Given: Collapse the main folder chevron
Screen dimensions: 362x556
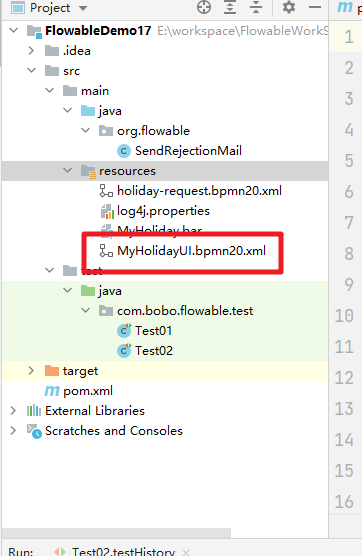Looking at the screenshot, I should click(50, 90).
